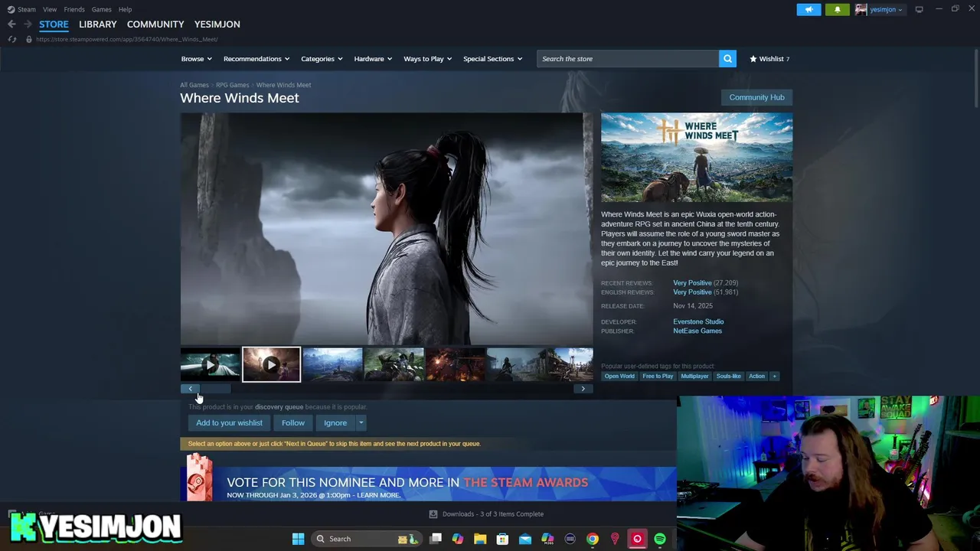Open the arrow dropdown next to Ignore
Viewport: 980px width, 551px height.
click(x=361, y=423)
